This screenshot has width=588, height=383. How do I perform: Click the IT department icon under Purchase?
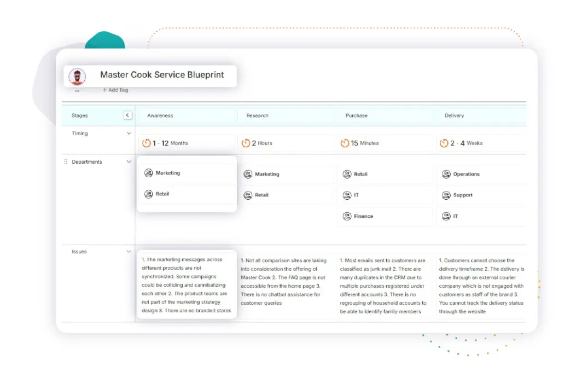[x=347, y=195]
